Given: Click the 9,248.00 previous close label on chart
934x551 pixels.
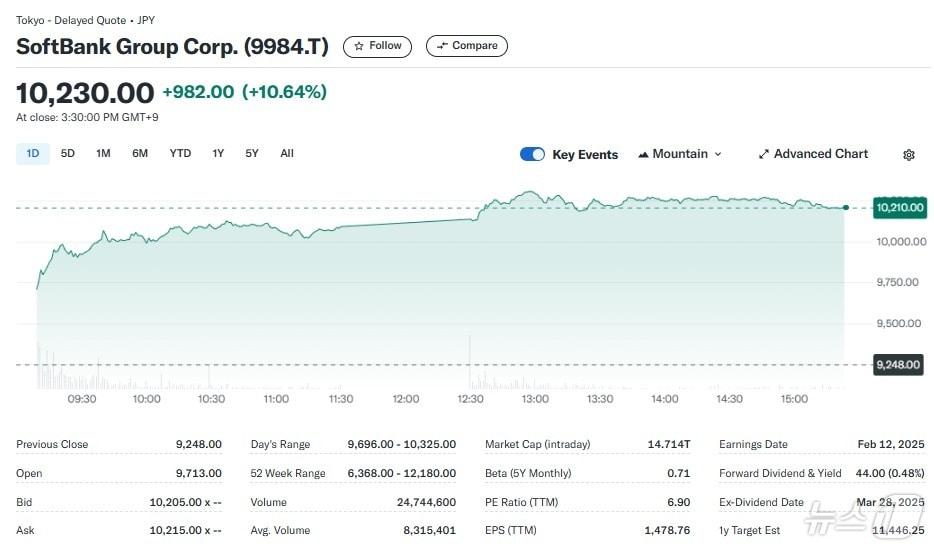Looking at the screenshot, I should pyautogui.click(x=898, y=365).
